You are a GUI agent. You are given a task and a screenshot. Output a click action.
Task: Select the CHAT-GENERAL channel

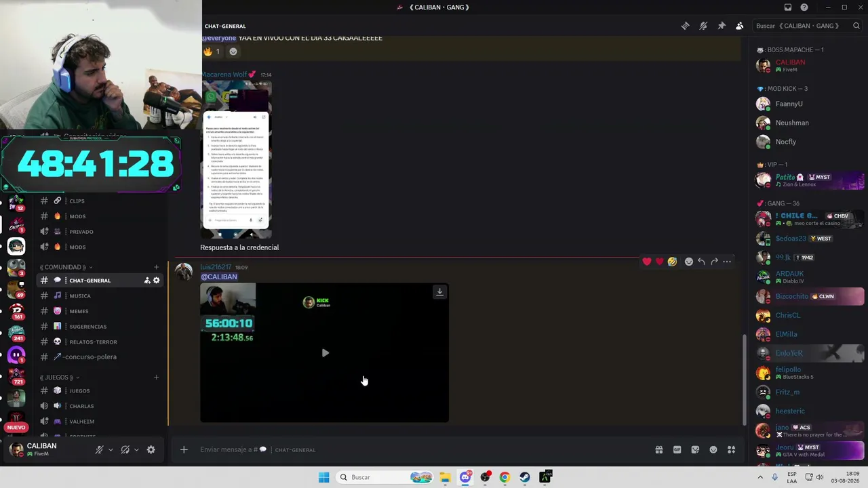pyautogui.click(x=99, y=281)
